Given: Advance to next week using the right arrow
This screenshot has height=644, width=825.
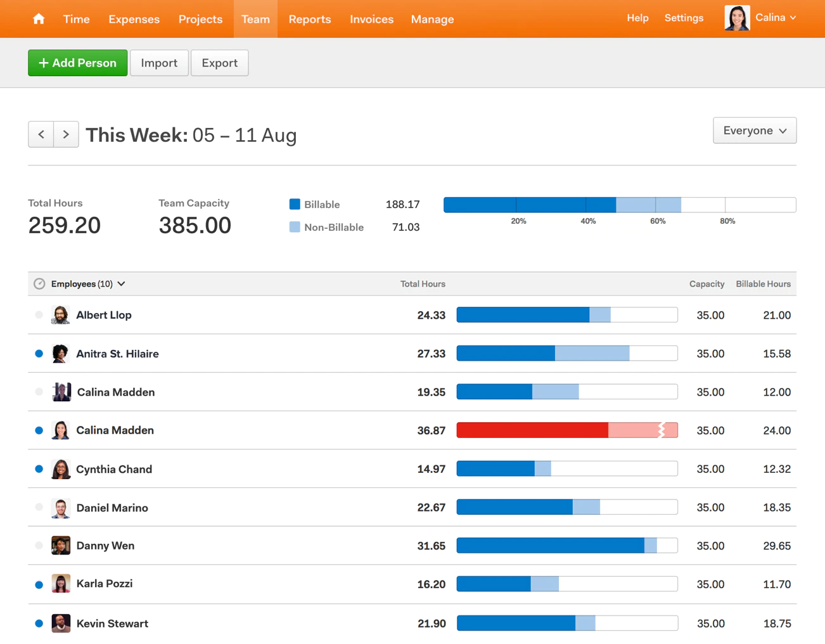Looking at the screenshot, I should [x=66, y=134].
